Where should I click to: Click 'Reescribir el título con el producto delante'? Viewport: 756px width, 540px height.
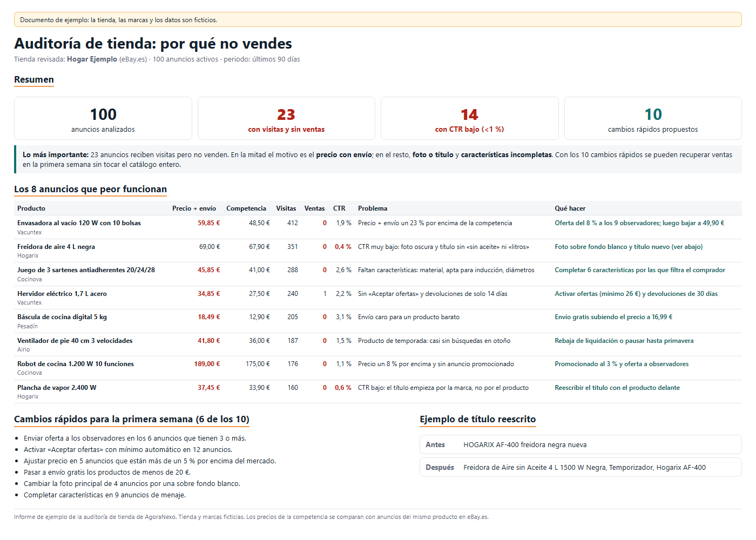617,388
